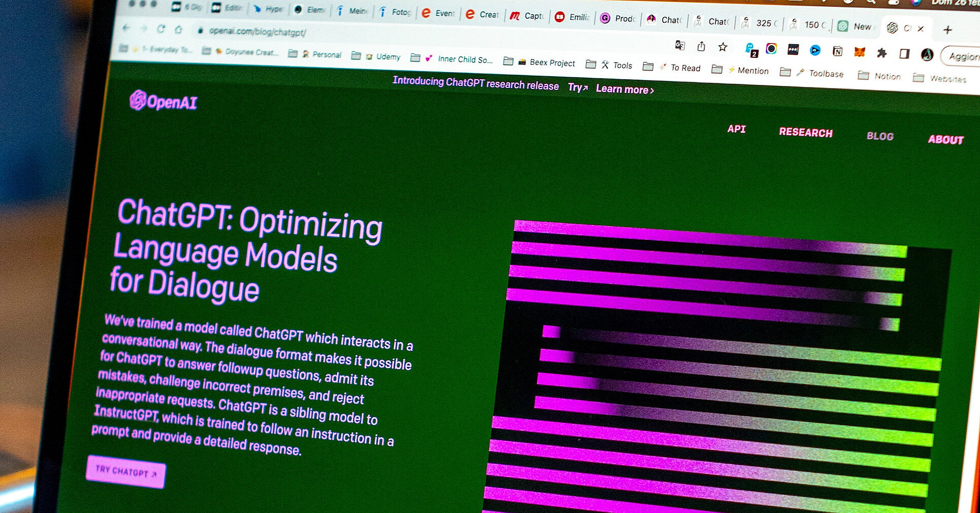Open the Doyunee Creat... bookmark folder
This screenshot has height=513, width=980.
click(x=240, y=51)
